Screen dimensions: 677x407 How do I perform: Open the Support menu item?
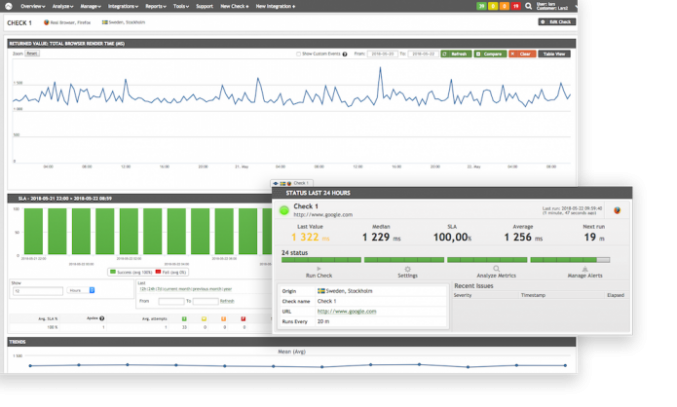coord(204,6)
